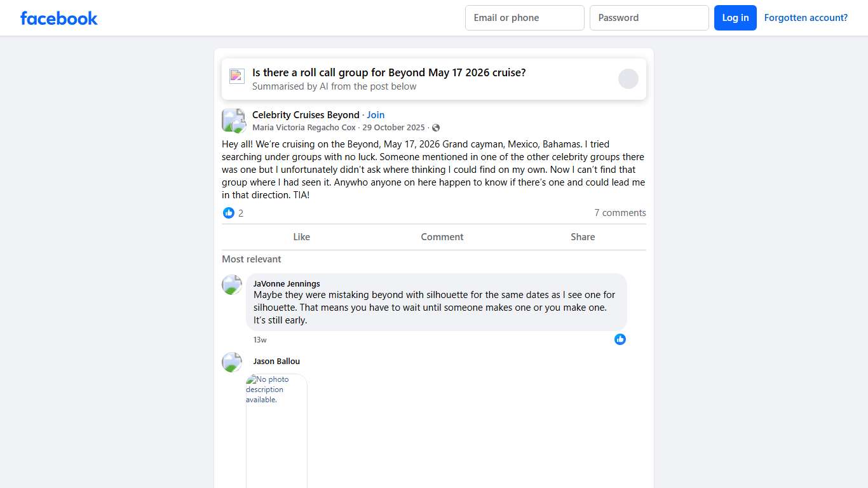
Task: Like the post
Action: tap(301, 237)
